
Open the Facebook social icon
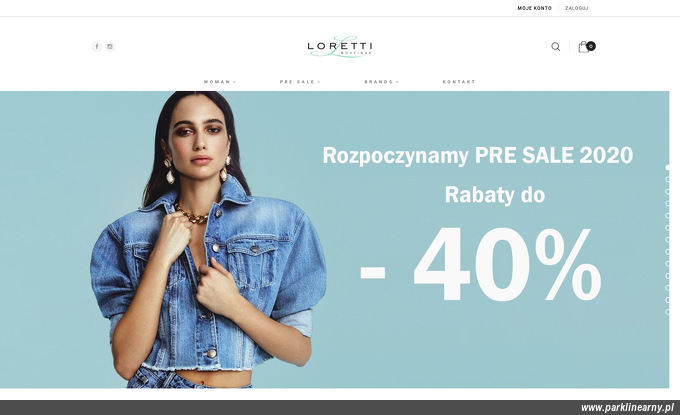97,46
